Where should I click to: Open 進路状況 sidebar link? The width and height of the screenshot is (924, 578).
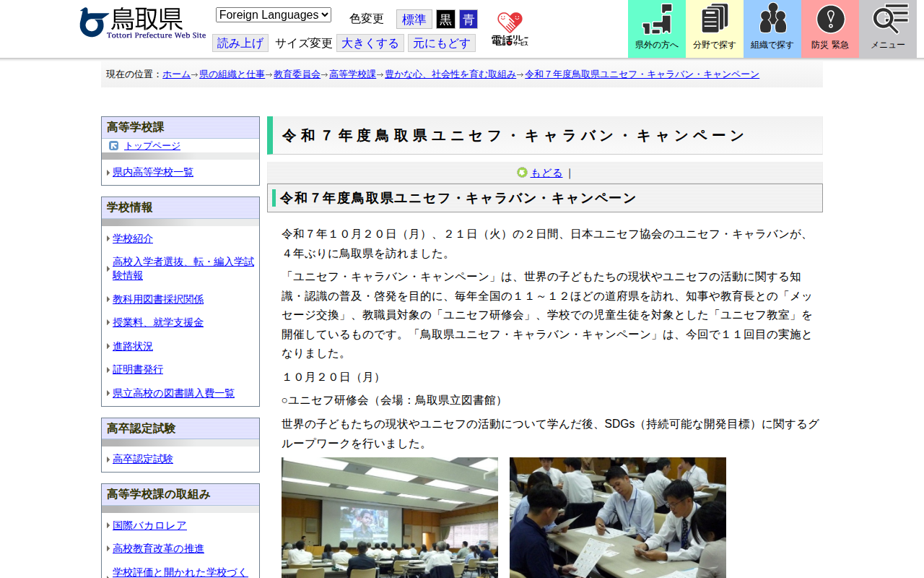[133, 346]
